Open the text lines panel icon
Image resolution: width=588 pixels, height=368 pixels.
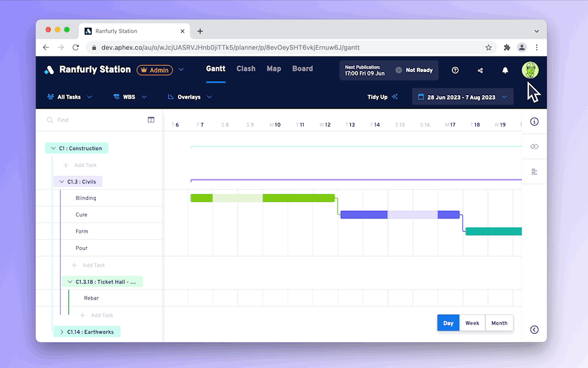(534, 172)
